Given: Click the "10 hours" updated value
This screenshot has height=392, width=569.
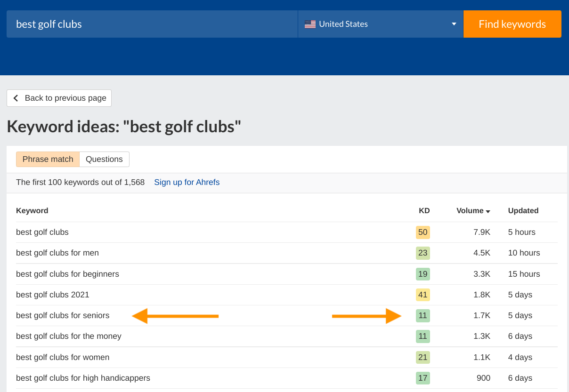Looking at the screenshot, I should click(x=524, y=253).
